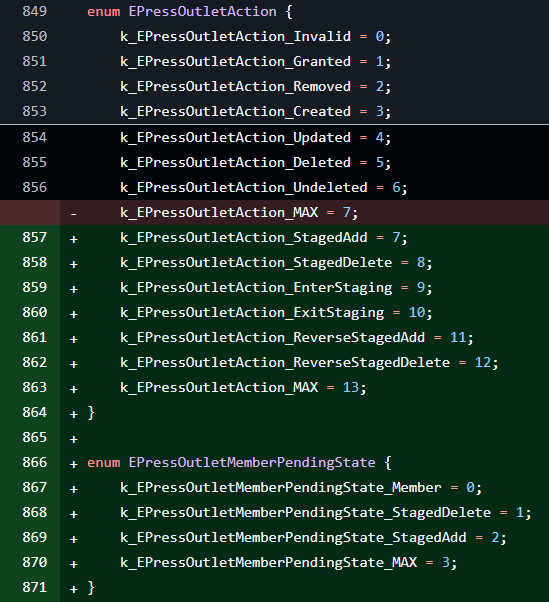The image size is (549, 602).
Task: Click k_EPressOutletAction_StagedAdd identifier
Action: pyautogui.click(x=244, y=237)
